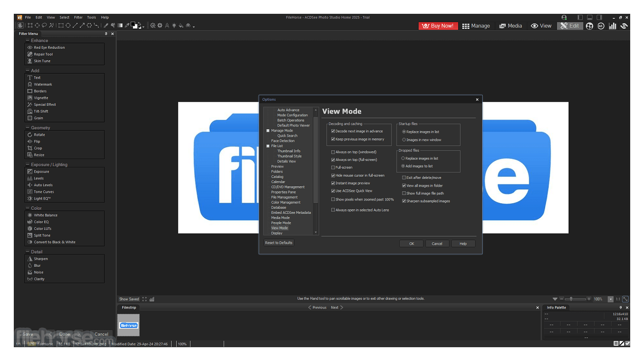Uncheck Decode next image in advance
644x361 pixels.
tap(333, 131)
